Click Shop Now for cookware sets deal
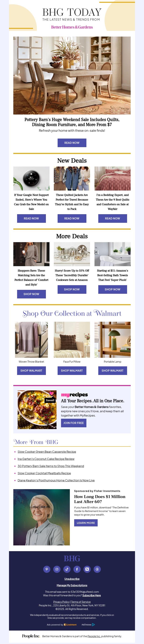The image size is (144, 644). pyautogui.click(x=72, y=289)
